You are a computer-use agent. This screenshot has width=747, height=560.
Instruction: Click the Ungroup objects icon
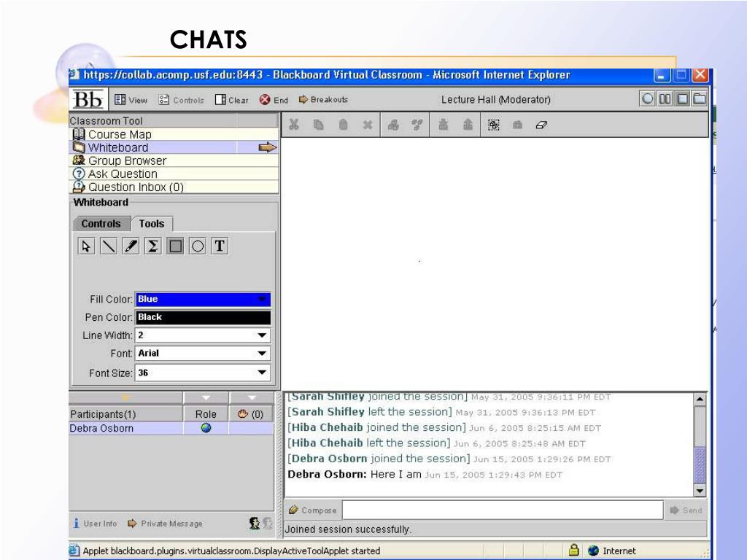(x=417, y=125)
